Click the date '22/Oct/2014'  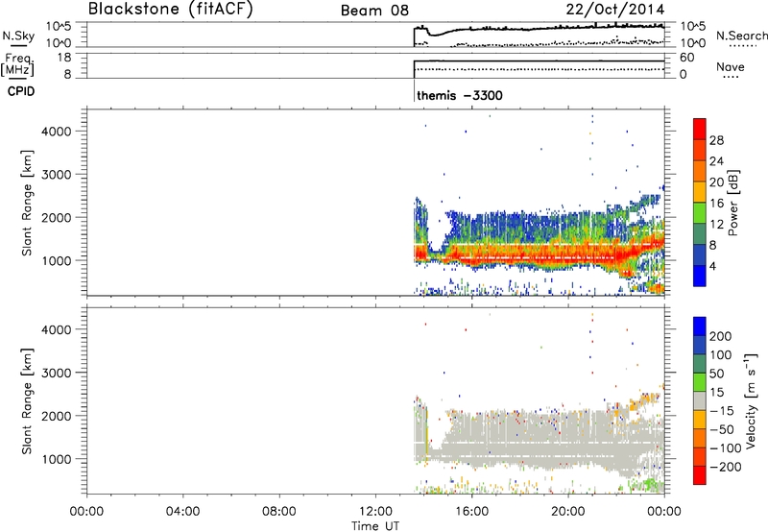coord(615,10)
